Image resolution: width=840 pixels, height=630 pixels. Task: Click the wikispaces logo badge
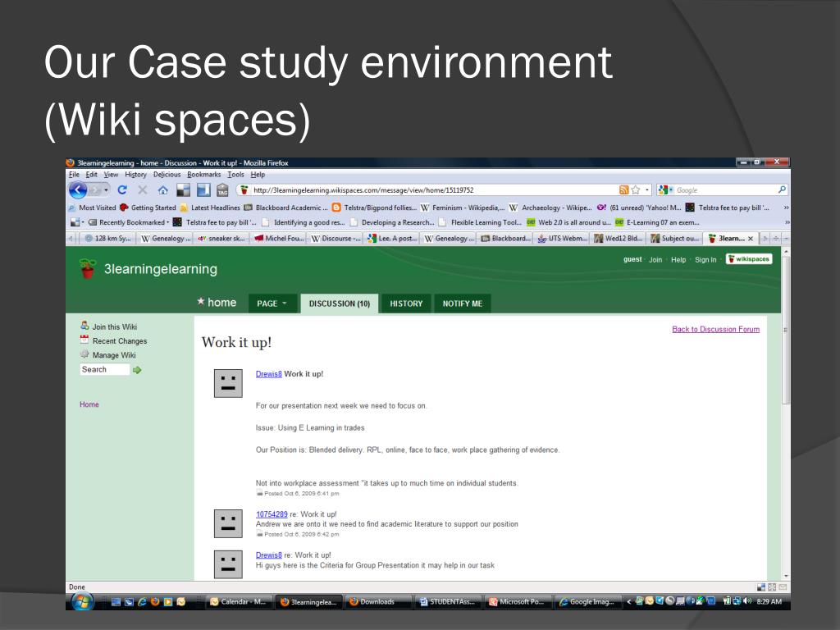point(749,259)
